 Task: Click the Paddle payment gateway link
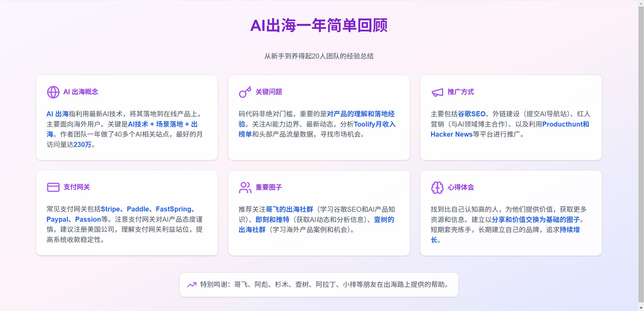coord(138,209)
